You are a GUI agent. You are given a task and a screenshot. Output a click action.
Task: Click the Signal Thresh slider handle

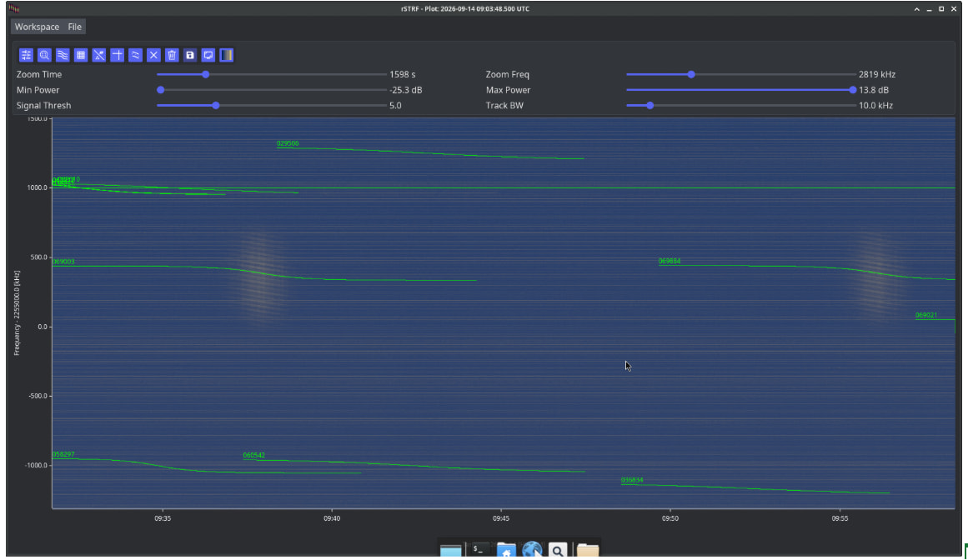tap(215, 106)
